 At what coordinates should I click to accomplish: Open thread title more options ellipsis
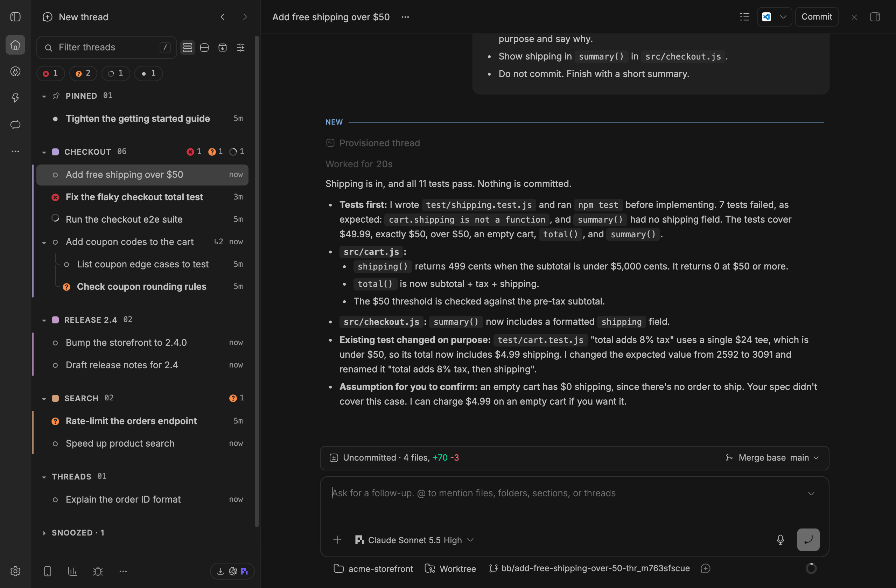(x=405, y=17)
